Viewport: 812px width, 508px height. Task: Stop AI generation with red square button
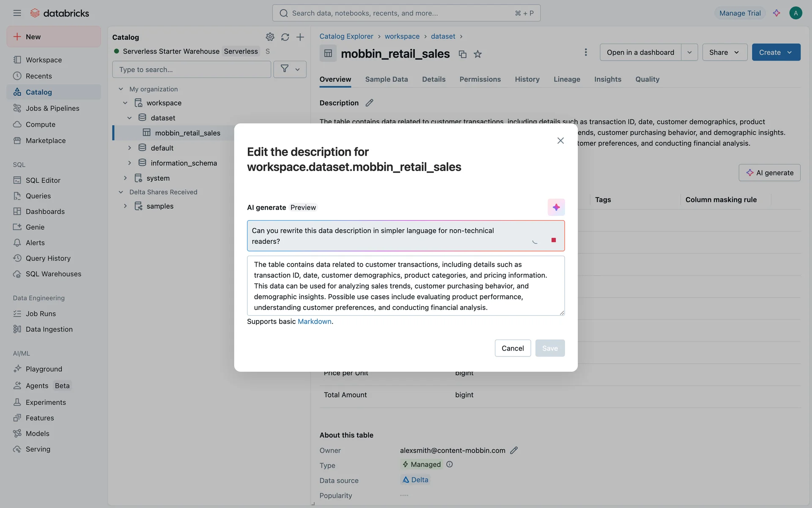click(x=553, y=240)
